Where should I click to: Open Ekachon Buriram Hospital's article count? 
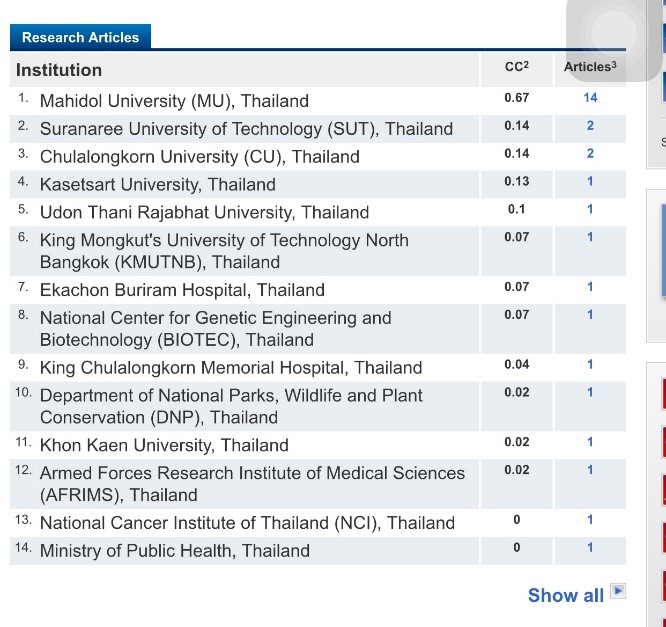point(590,287)
